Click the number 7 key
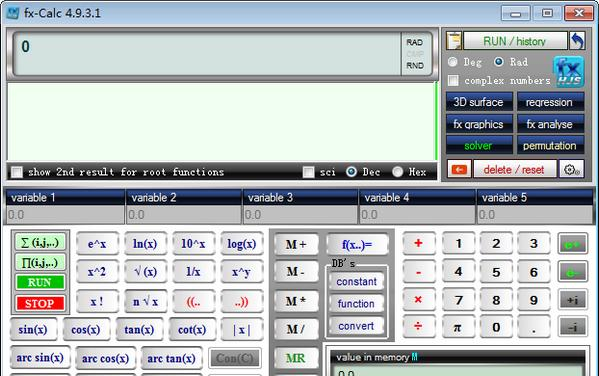The width and height of the screenshot is (599, 376). tap(458, 300)
